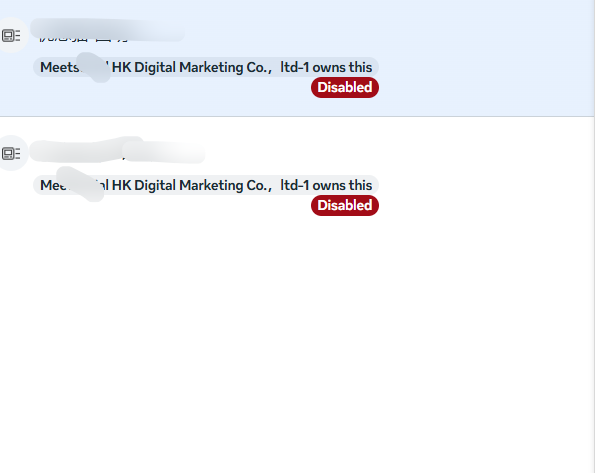Click 'ltd-1 owns this' text in first row
This screenshot has width=614, height=473.
(326, 67)
